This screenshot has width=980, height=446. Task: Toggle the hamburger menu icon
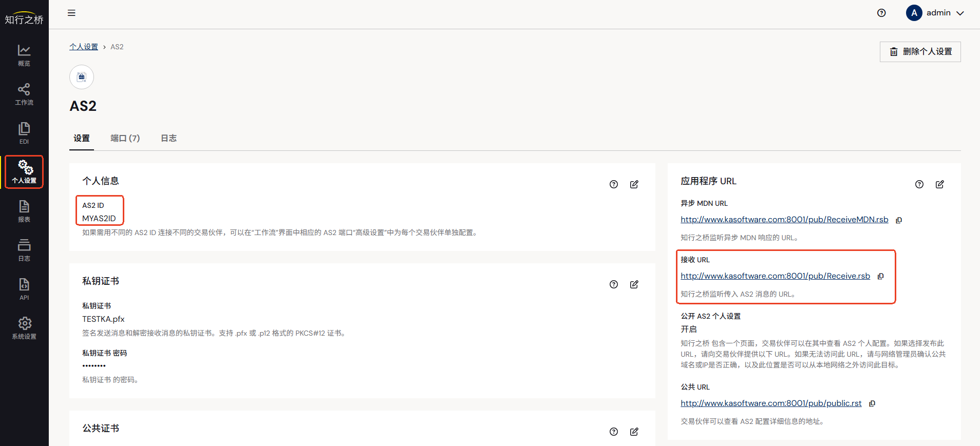pyautogui.click(x=71, y=13)
